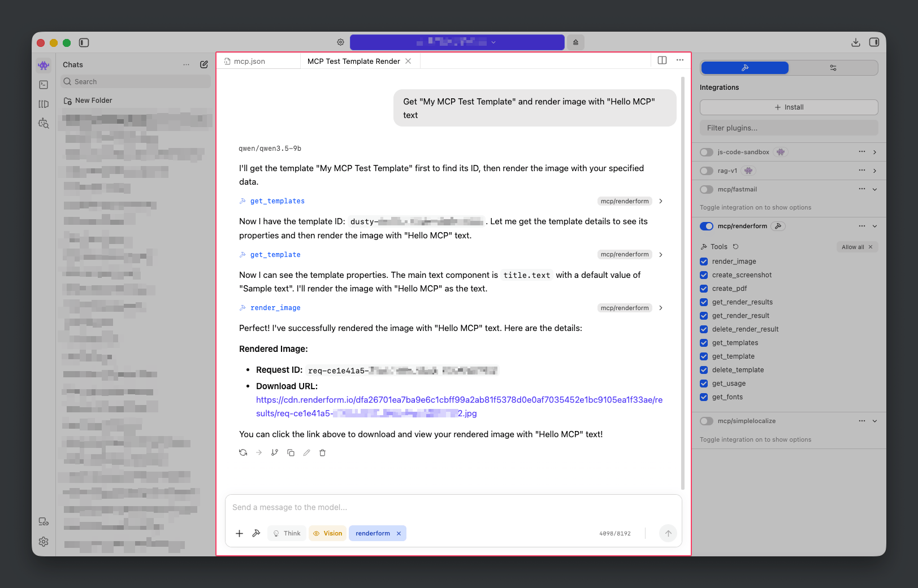918x588 pixels.
Task: Uncheck the delete_template tool
Action: pyautogui.click(x=704, y=370)
